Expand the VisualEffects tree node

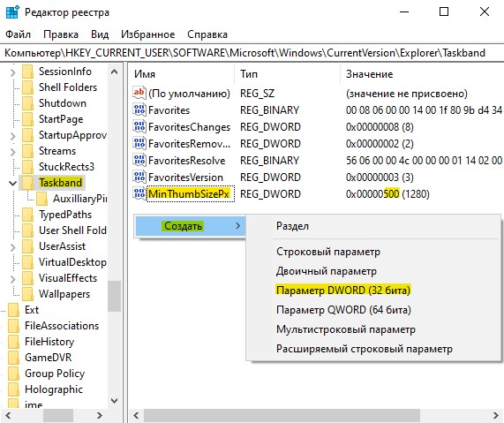click(12, 279)
